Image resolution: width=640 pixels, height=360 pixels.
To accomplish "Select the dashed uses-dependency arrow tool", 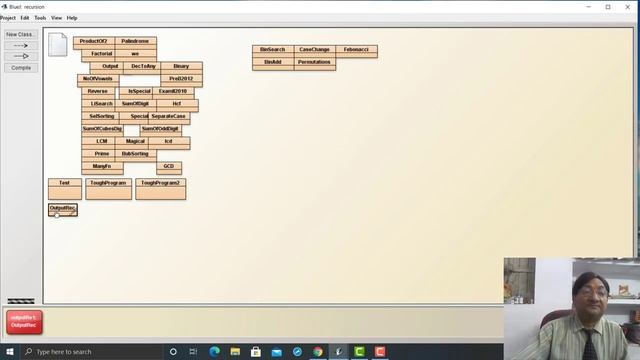I will [x=21, y=46].
